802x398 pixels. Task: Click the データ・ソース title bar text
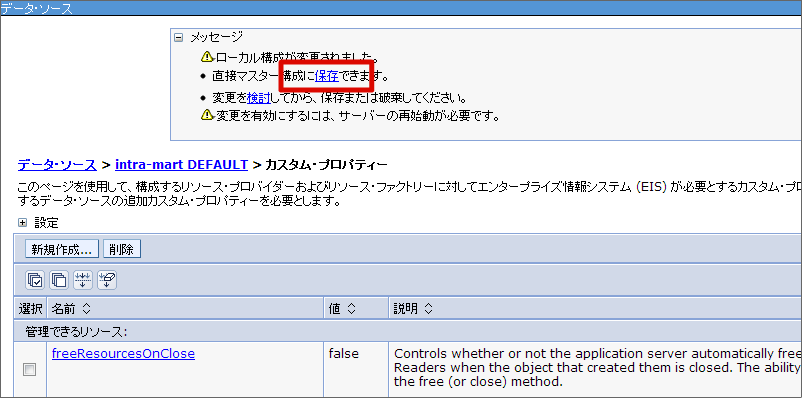pyautogui.click(x=36, y=8)
